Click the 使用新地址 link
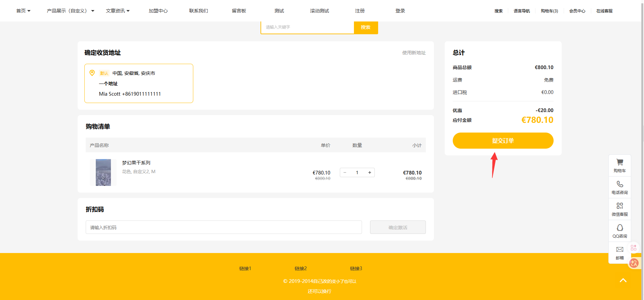Image resolution: width=644 pixels, height=300 pixels. (x=414, y=53)
